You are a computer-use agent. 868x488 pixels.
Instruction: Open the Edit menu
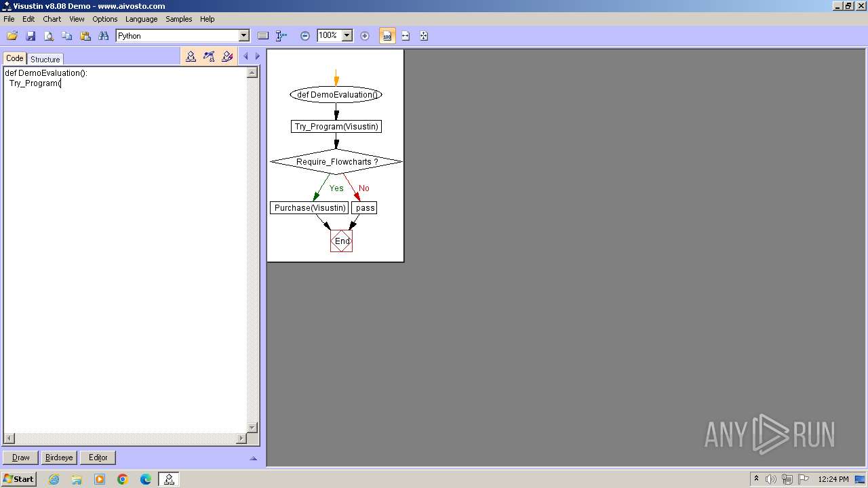pyautogui.click(x=28, y=19)
